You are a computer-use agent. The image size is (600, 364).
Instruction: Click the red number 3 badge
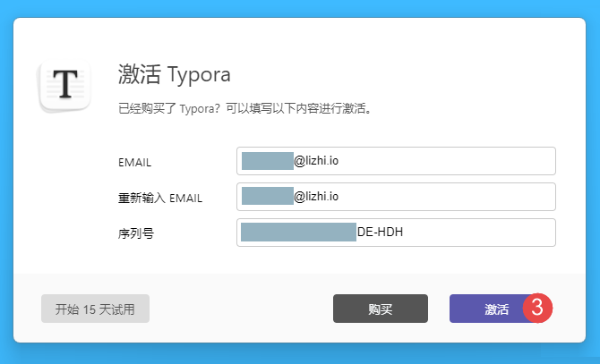(x=537, y=308)
